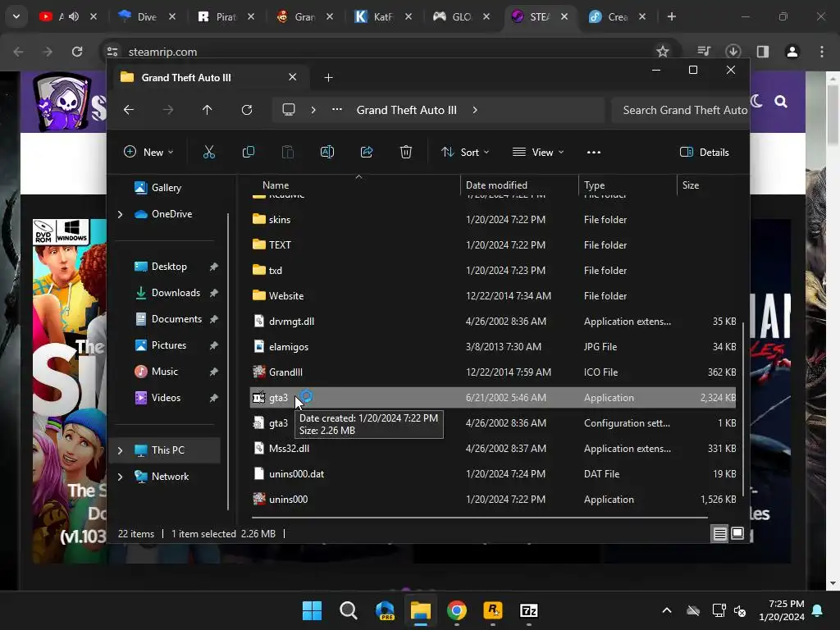Click the taskbar Search magnifier
Viewport: 840px width, 630px height.
click(x=348, y=610)
